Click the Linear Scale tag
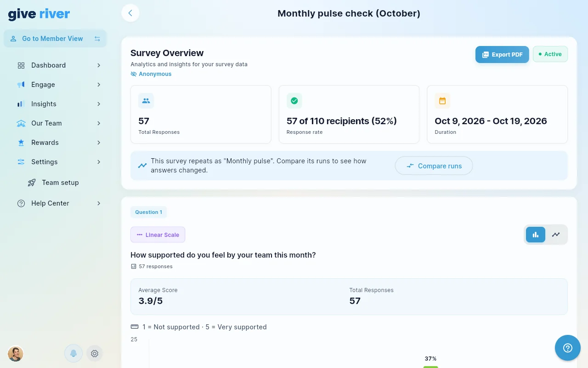The height and width of the screenshot is (368, 588). tap(158, 235)
